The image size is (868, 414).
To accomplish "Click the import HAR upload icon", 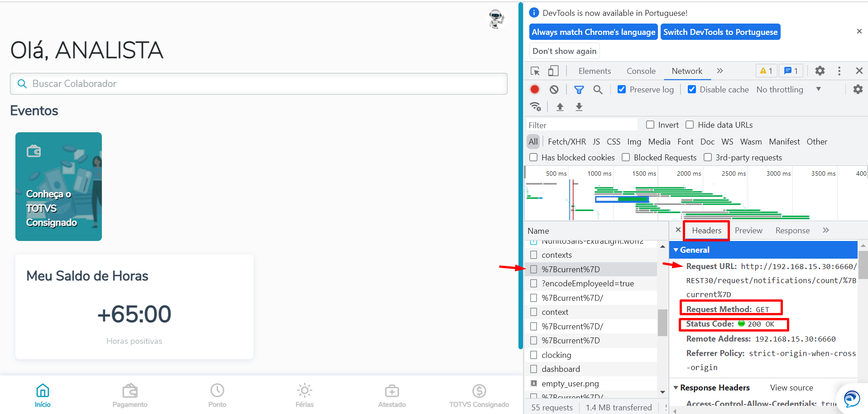I will click(560, 107).
